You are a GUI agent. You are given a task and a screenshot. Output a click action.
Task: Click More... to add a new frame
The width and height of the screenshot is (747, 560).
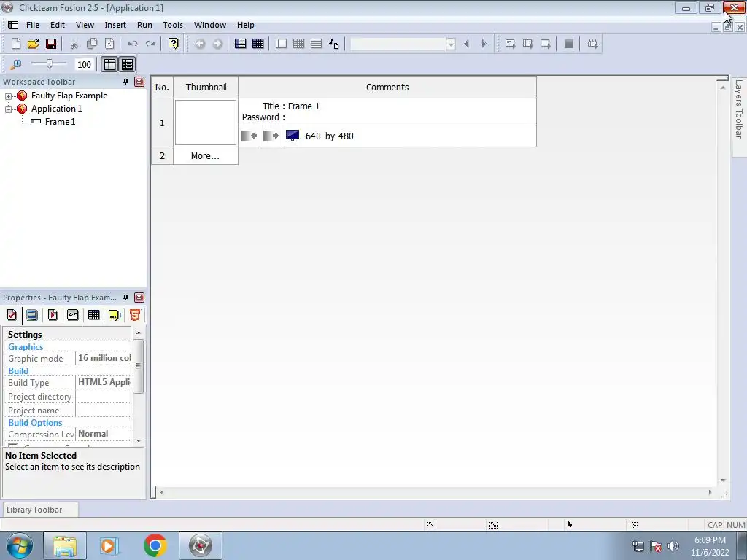(x=205, y=156)
